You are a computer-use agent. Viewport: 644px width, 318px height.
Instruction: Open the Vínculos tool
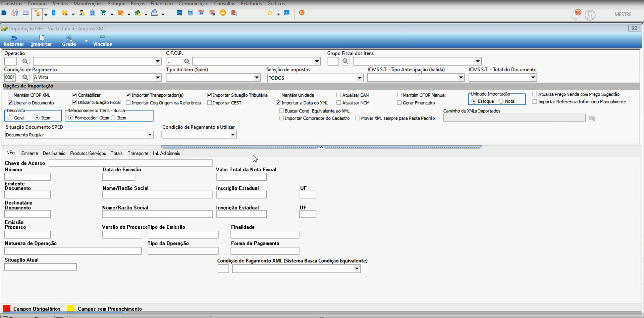pyautogui.click(x=102, y=41)
